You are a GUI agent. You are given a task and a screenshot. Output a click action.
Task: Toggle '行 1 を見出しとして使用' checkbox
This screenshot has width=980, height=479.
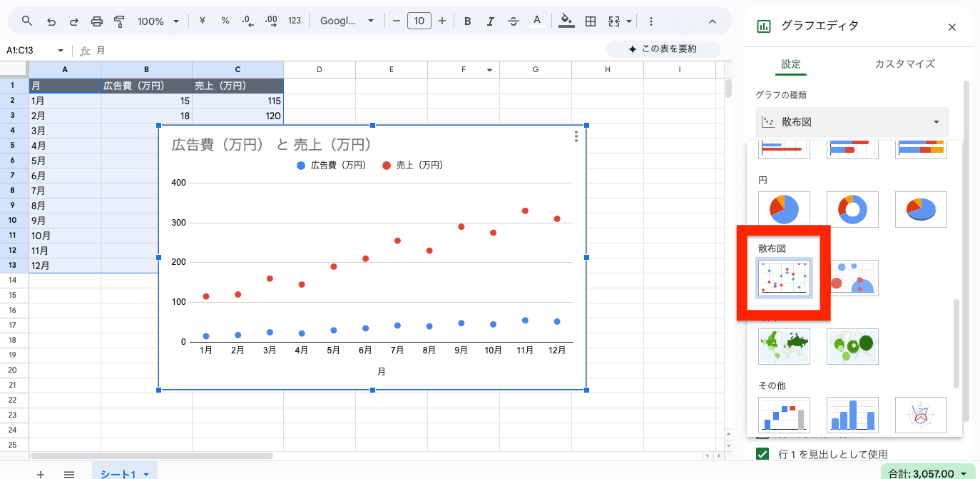762,454
